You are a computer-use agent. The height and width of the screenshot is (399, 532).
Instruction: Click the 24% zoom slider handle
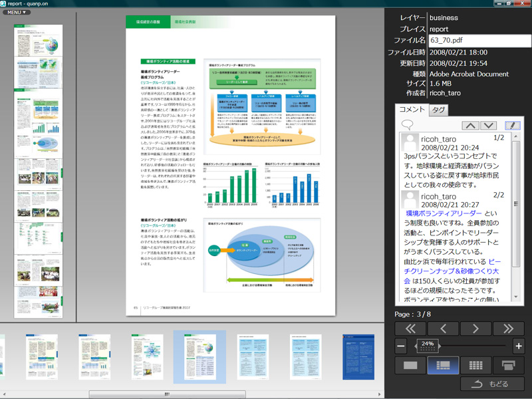click(x=428, y=345)
